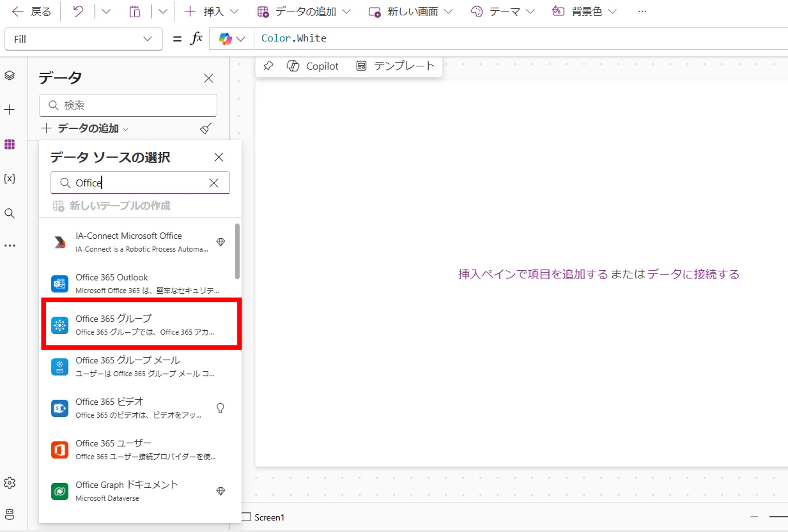Click the Copilot button on canvas toolbar

pos(312,66)
